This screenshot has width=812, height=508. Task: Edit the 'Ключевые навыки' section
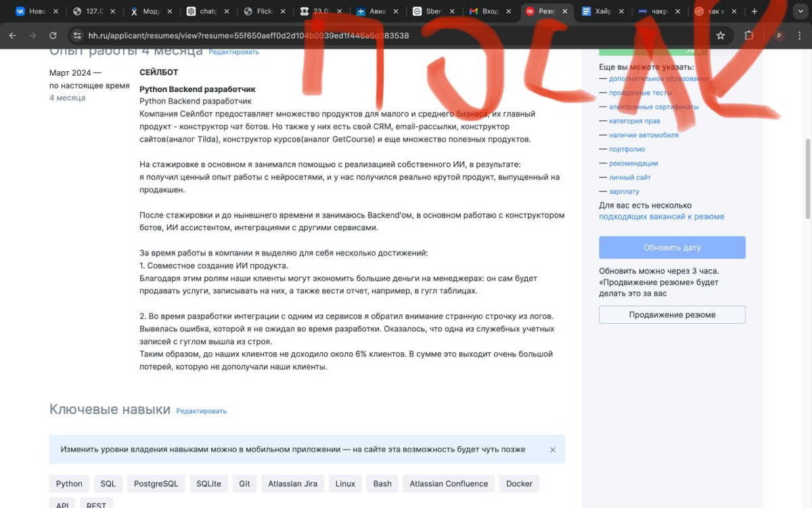(x=201, y=411)
